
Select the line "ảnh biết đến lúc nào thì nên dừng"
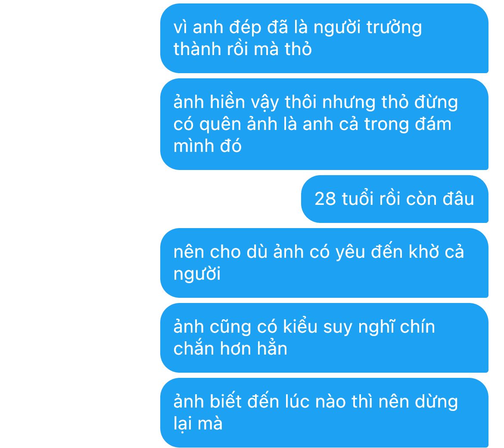coord(316,402)
